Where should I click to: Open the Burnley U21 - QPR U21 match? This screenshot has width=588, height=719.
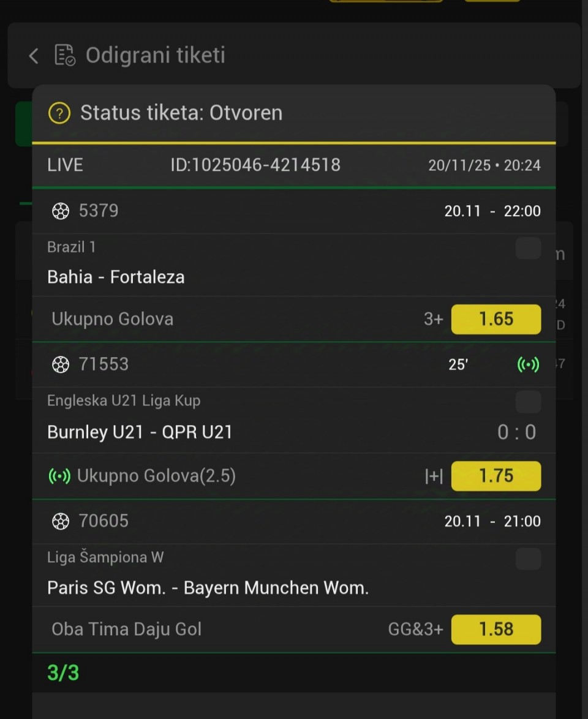tap(140, 432)
